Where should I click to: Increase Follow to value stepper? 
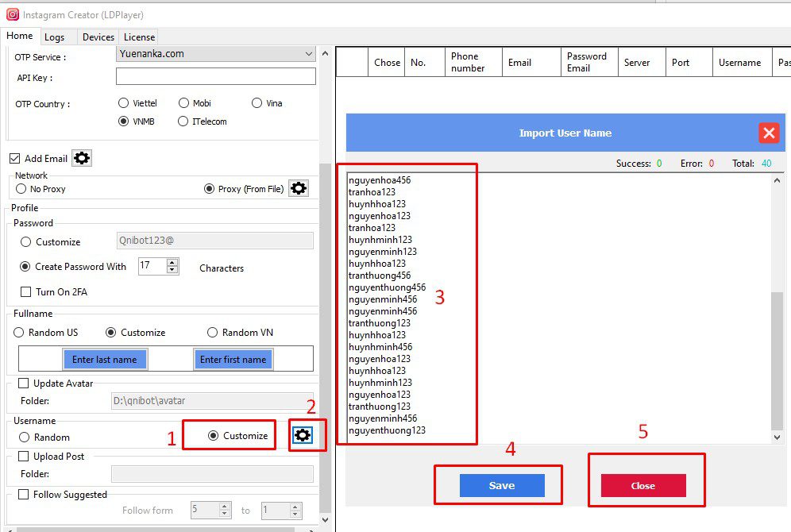[x=295, y=506]
